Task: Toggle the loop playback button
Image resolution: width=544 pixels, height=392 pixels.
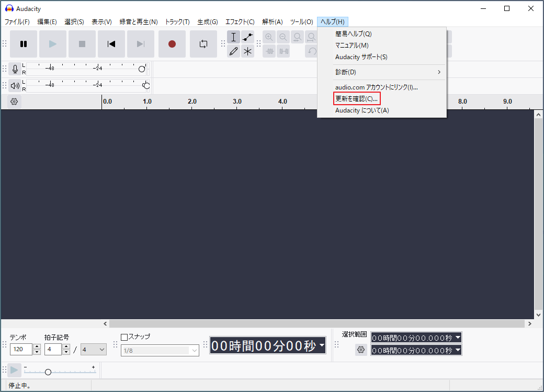Action: coord(203,44)
